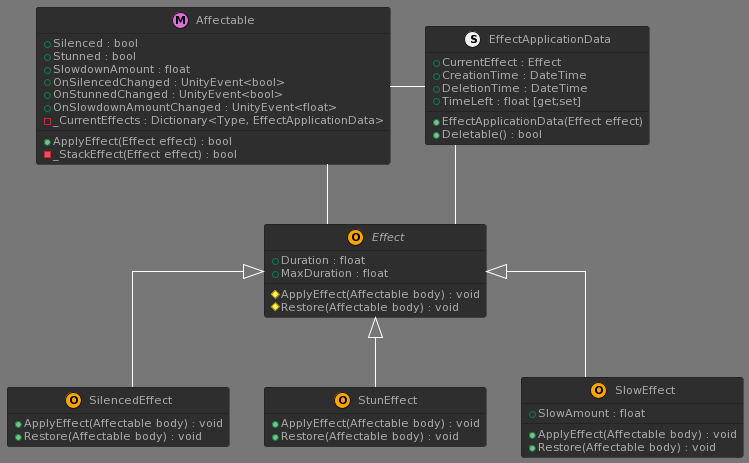The image size is (749, 463).
Task: Select the StunEffect class title
Action: click(x=387, y=400)
